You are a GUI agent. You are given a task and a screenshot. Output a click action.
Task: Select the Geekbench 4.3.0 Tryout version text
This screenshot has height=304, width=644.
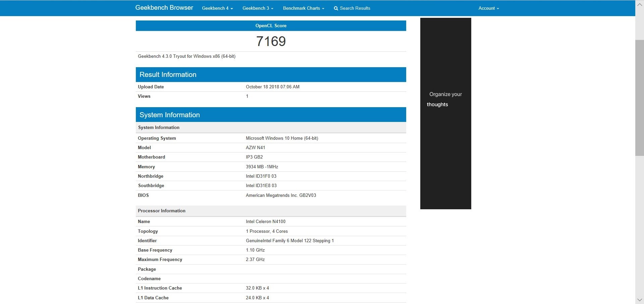point(186,56)
